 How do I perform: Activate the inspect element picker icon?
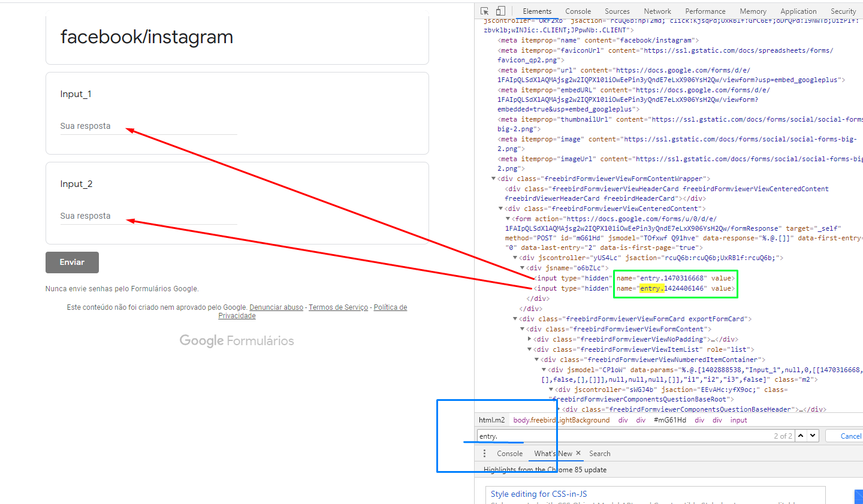(x=485, y=11)
